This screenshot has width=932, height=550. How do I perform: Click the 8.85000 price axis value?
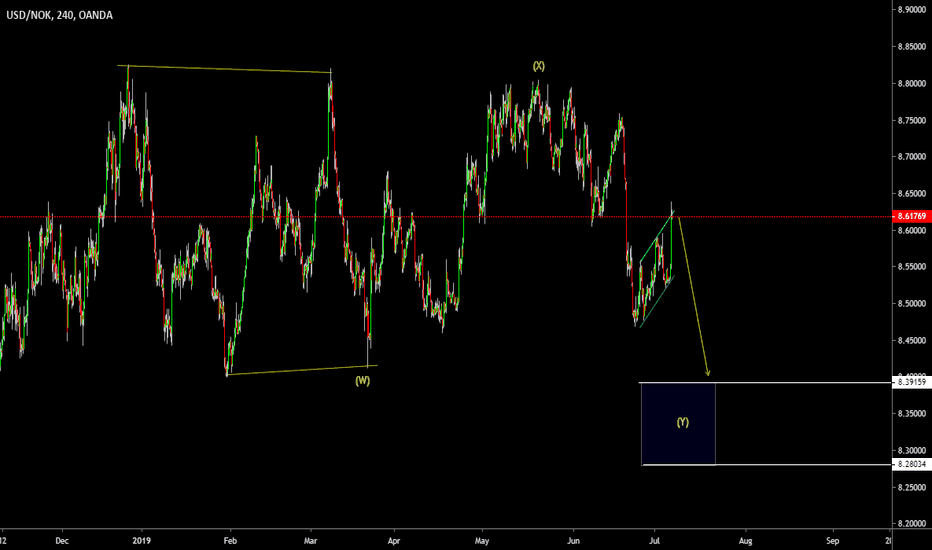[912, 47]
